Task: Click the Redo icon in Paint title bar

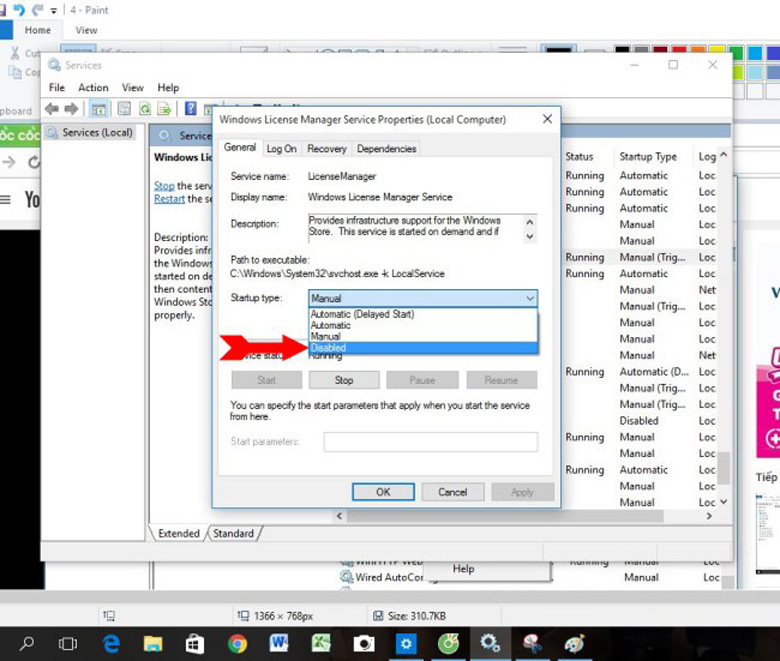Action: click(x=37, y=9)
